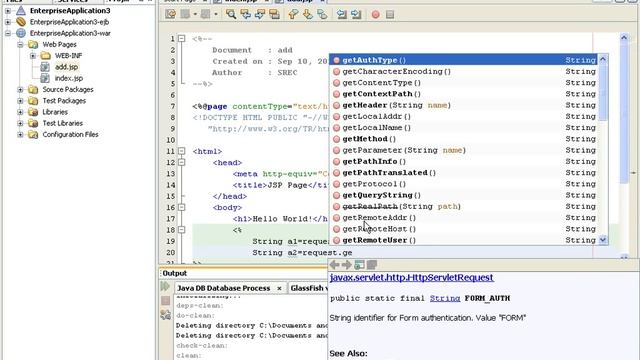Click EnterpriseApplication3-war globe icon
Image resolution: width=640 pixels, height=360 pixels.
[x=21, y=33]
